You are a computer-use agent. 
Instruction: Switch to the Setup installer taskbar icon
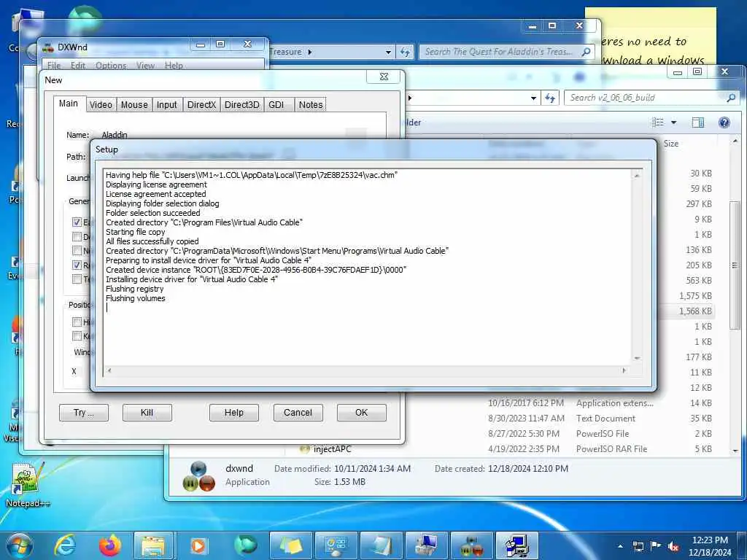[x=516, y=545]
